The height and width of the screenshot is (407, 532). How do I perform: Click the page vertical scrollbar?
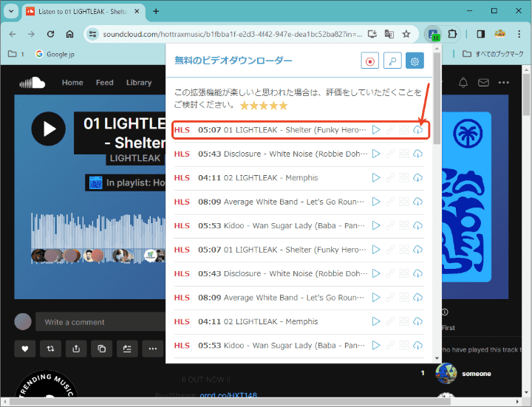coord(526,95)
